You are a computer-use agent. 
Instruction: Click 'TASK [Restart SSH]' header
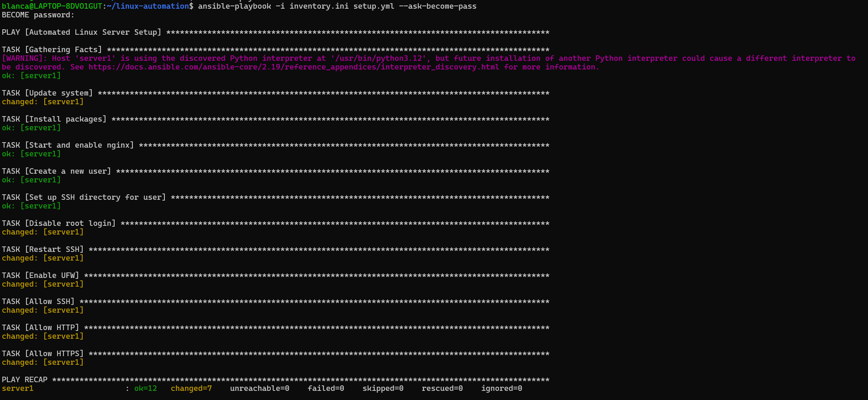42,250
